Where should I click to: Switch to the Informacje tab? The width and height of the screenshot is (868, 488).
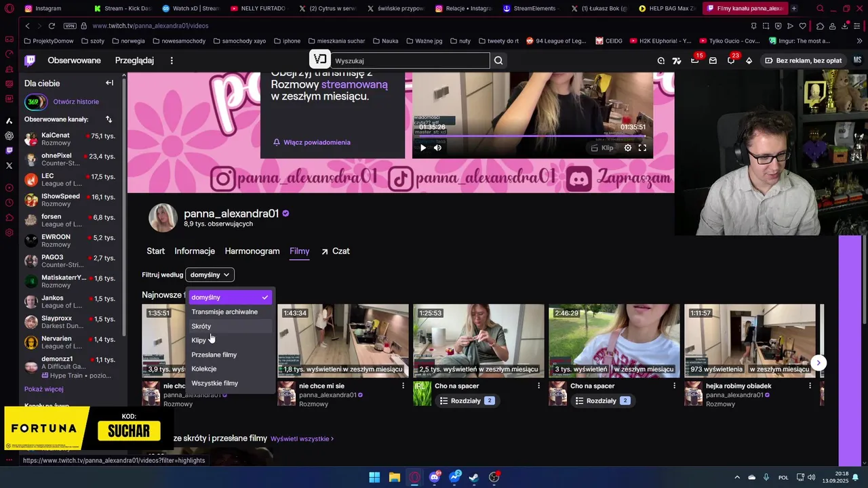coord(195,251)
